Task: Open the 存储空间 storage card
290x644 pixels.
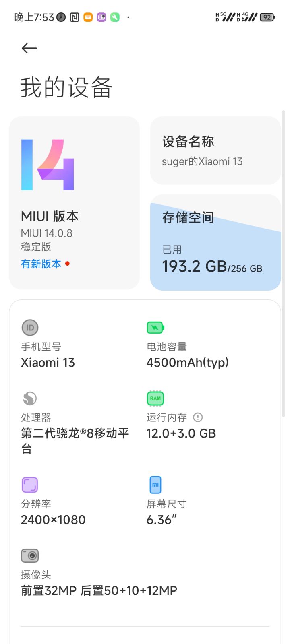Action: point(215,243)
